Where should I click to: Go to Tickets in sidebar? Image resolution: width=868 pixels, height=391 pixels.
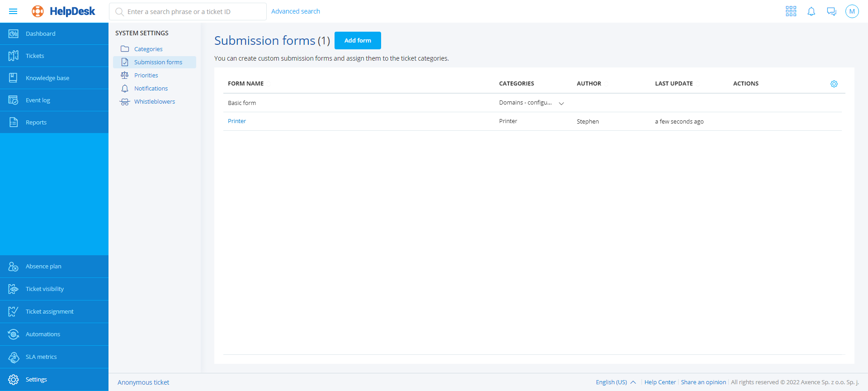tap(35, 56)
